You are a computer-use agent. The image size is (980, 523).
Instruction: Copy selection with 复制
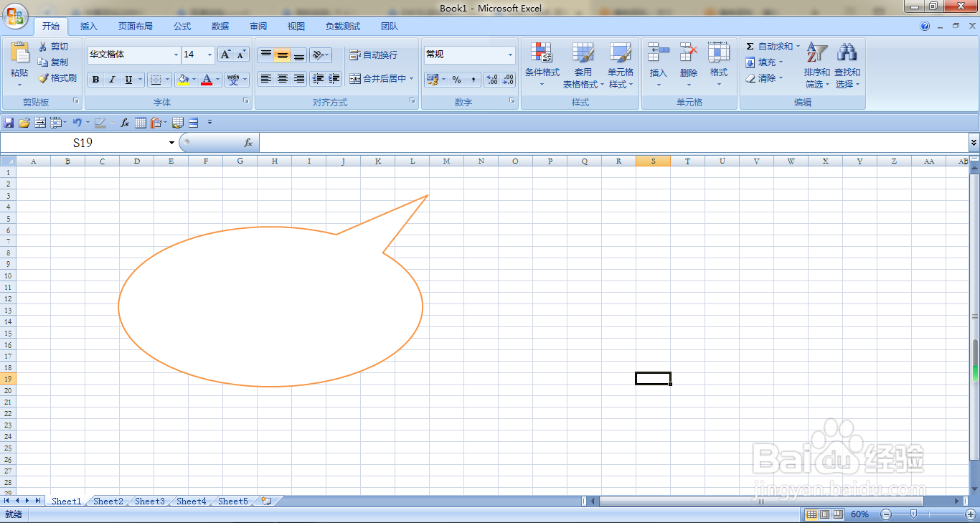[54, 62]
